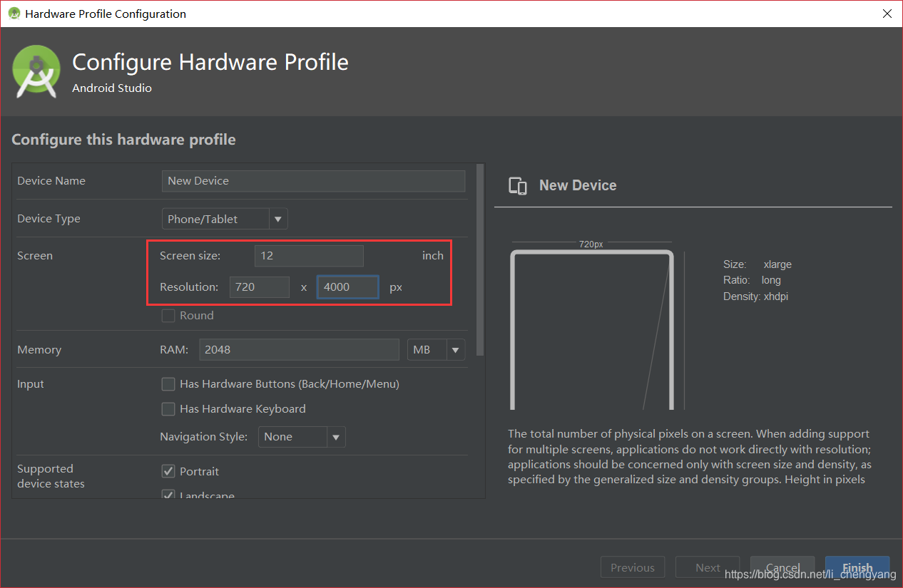Enable the Round screen checkbox

pyautogui.click(x=168, y=316)
